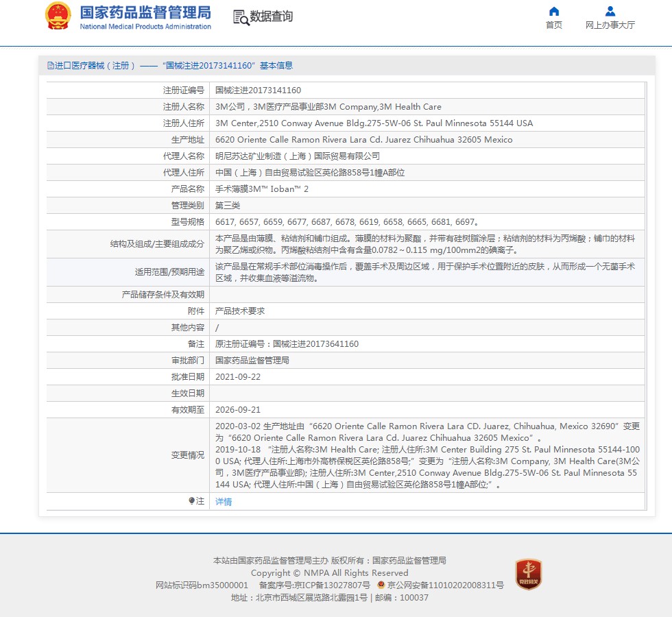Select product name 手术薄膜3M Ioban 2
Screen dimensions: 672x617
click(262, 189)
